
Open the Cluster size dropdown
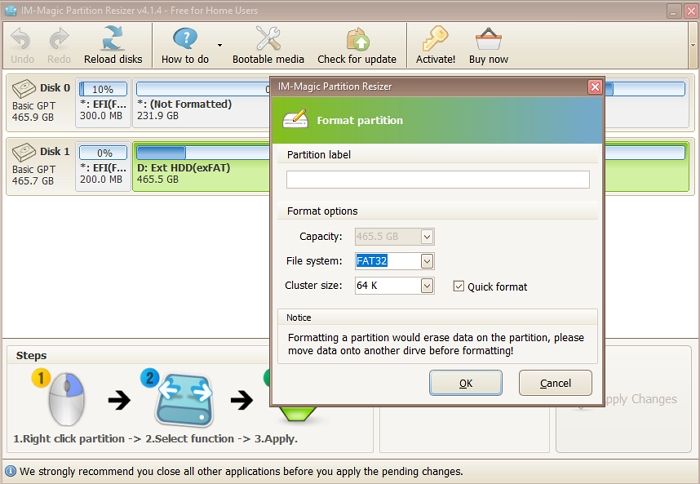[x=427, y=286]
